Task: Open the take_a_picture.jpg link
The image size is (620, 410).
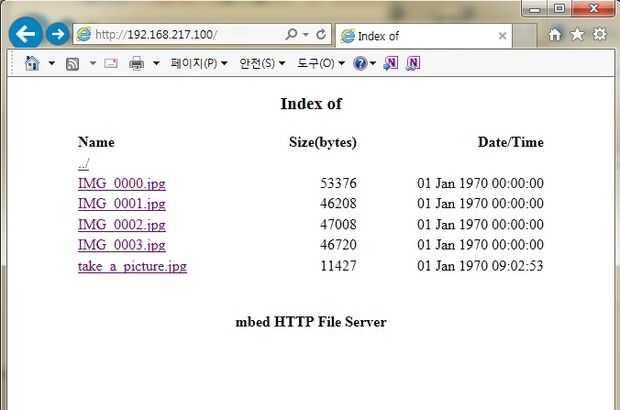Action: click(132, 266)
